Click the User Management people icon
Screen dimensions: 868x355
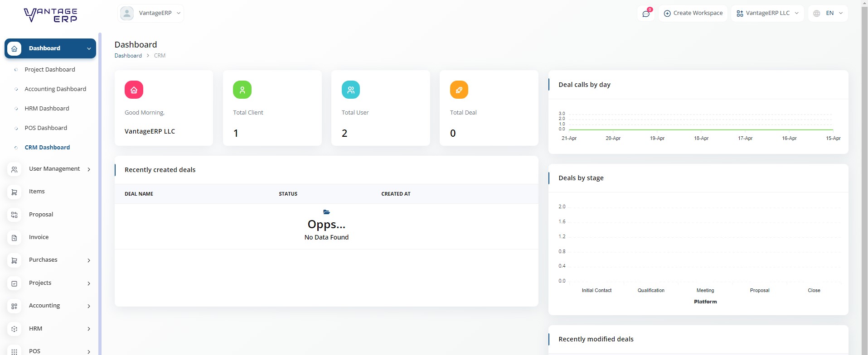[x=15, y=169]
